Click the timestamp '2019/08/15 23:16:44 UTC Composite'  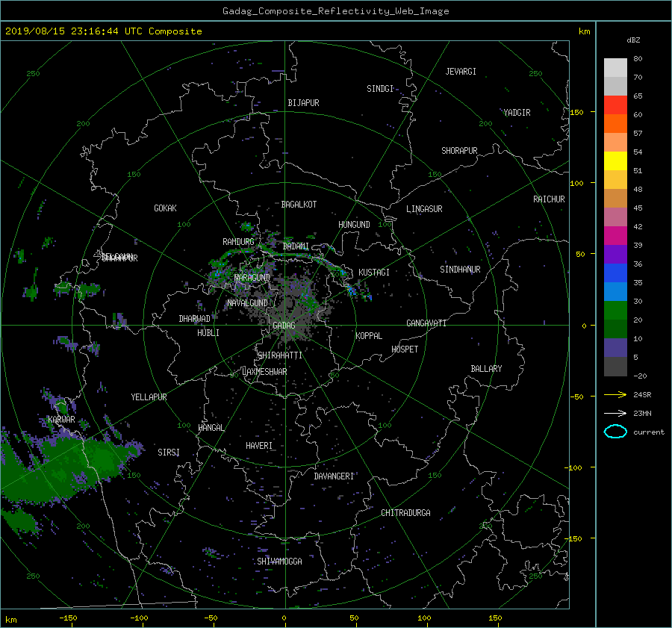103,31
